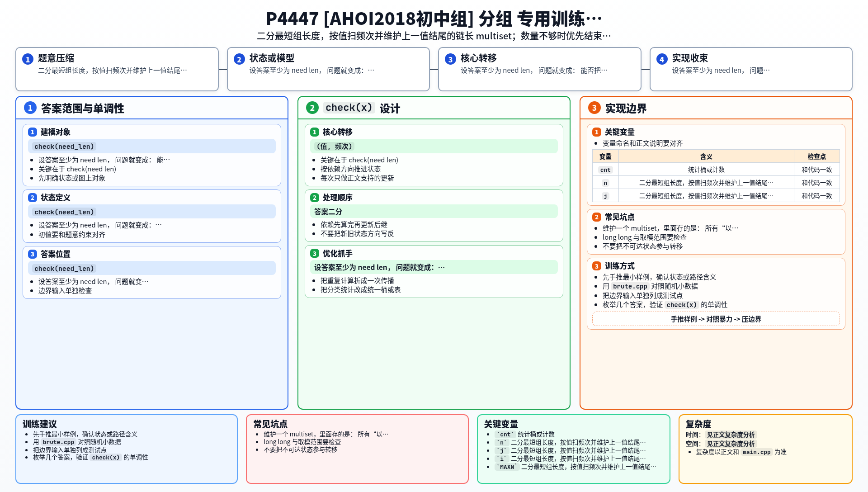Click the cnt cell in variable table
868x492 pixels.
605,170
